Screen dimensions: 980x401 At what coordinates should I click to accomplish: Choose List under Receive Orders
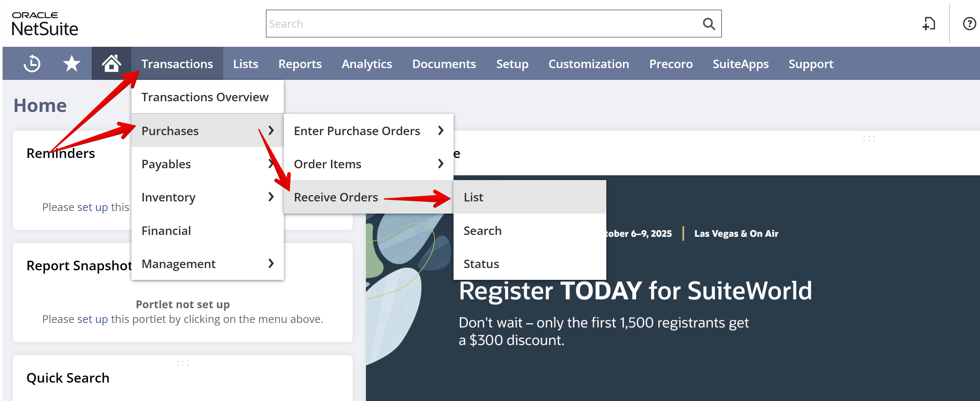[529, 197]
